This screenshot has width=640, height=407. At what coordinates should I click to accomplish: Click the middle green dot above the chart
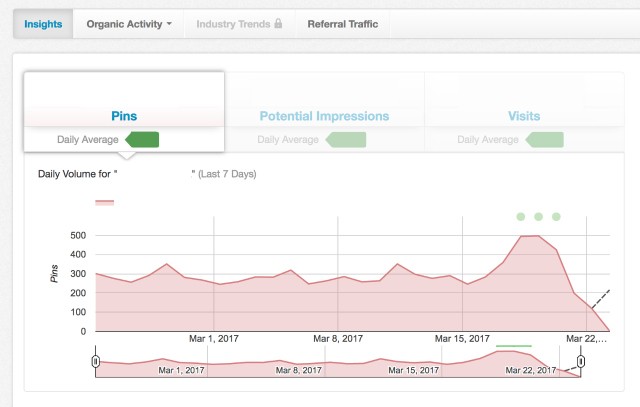pyautogui.click(x=538, y=216)
